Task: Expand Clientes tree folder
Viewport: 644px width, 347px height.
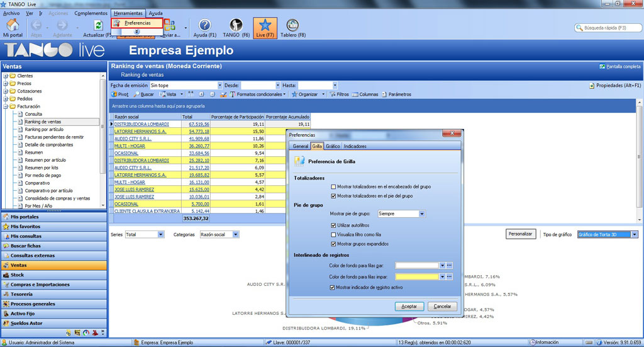Action: 5,76
